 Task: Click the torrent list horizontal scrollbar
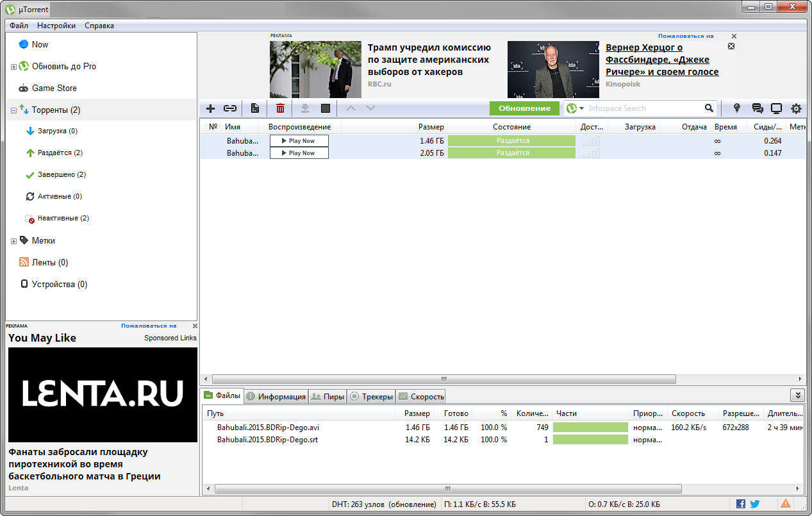pos(444,379)
